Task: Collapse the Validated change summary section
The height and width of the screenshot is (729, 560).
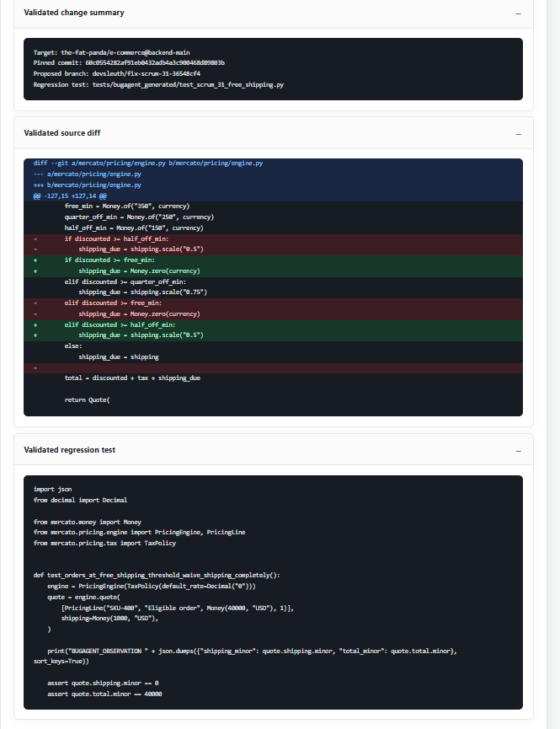Action: pyautogui.click(x=518, y=13)
